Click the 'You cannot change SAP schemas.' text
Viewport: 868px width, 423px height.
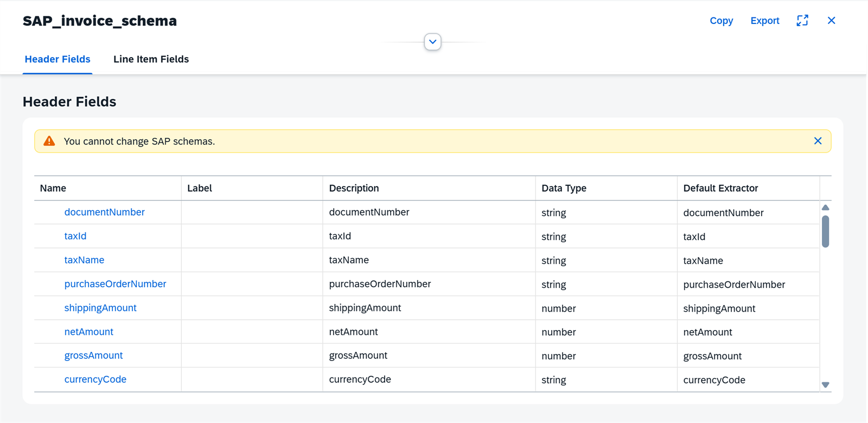click(139, 141)
